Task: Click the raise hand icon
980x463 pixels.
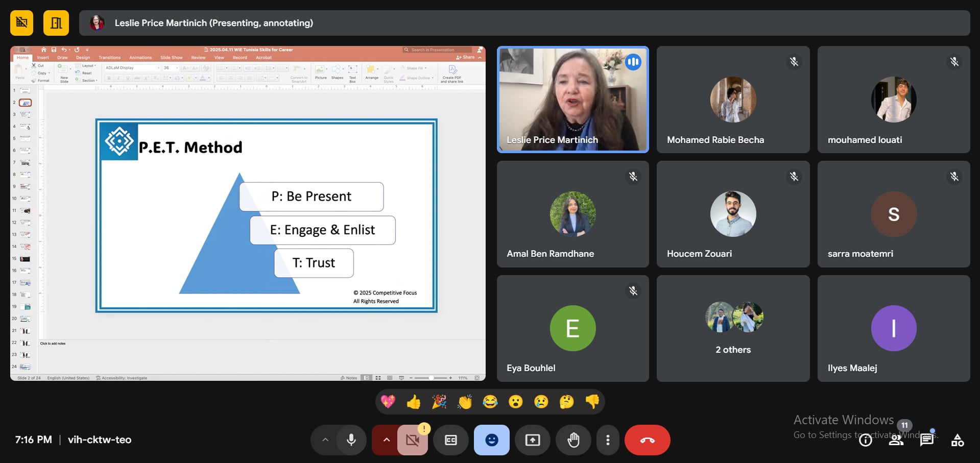Action: point(573,440)
